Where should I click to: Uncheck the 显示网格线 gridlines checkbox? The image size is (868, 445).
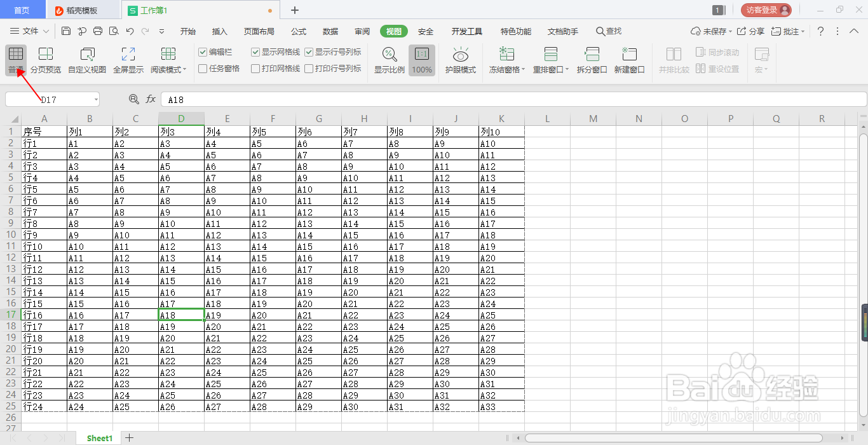pos(255,52)
